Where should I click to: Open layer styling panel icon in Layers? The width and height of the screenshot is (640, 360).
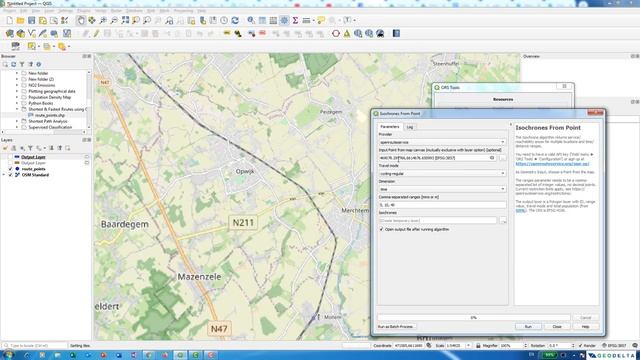point(5,148)
